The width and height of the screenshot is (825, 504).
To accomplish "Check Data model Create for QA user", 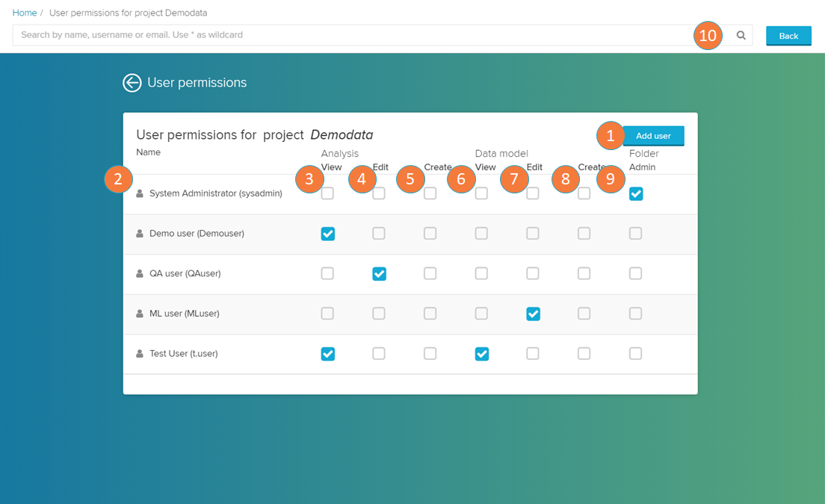I will coord(584,274).
